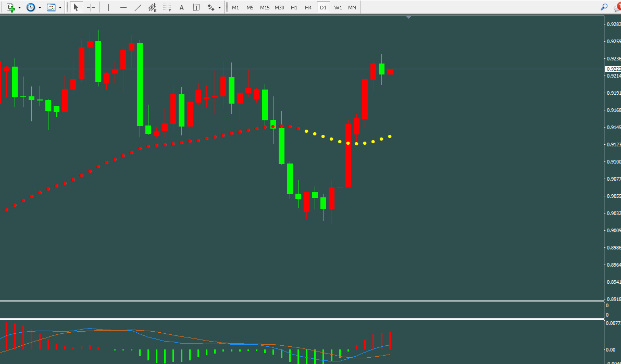Switch chart to W1 weekly timeframe
621x364 pixels.
(338, 7)
